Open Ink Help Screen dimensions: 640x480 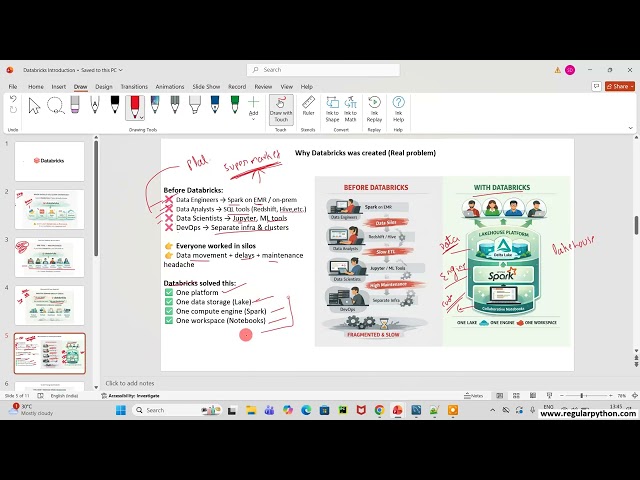pyautogui.click(x=398, y=109)
